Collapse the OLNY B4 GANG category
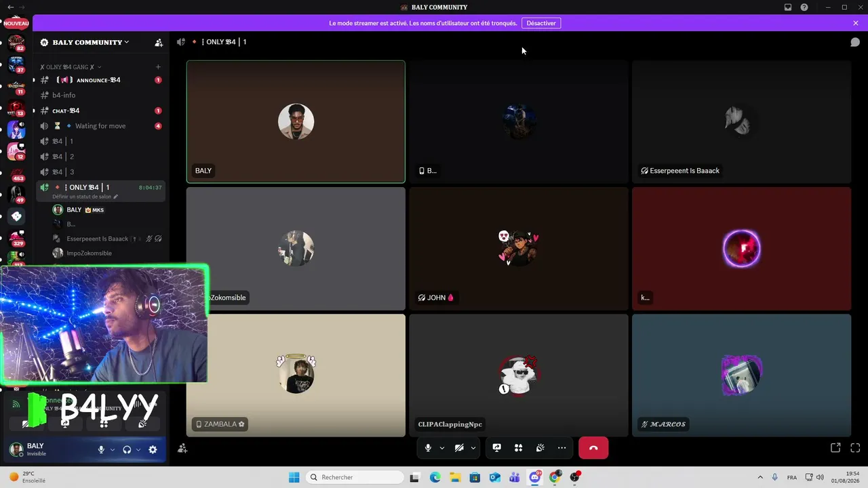Screen dimensions: 868x488 click(71, 67)
